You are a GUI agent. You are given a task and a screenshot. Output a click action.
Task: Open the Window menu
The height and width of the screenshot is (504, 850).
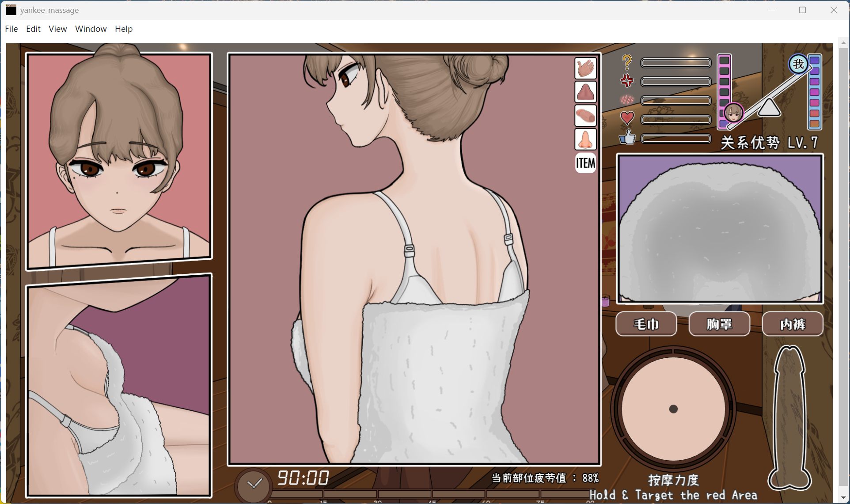click(x=91, y=29)
